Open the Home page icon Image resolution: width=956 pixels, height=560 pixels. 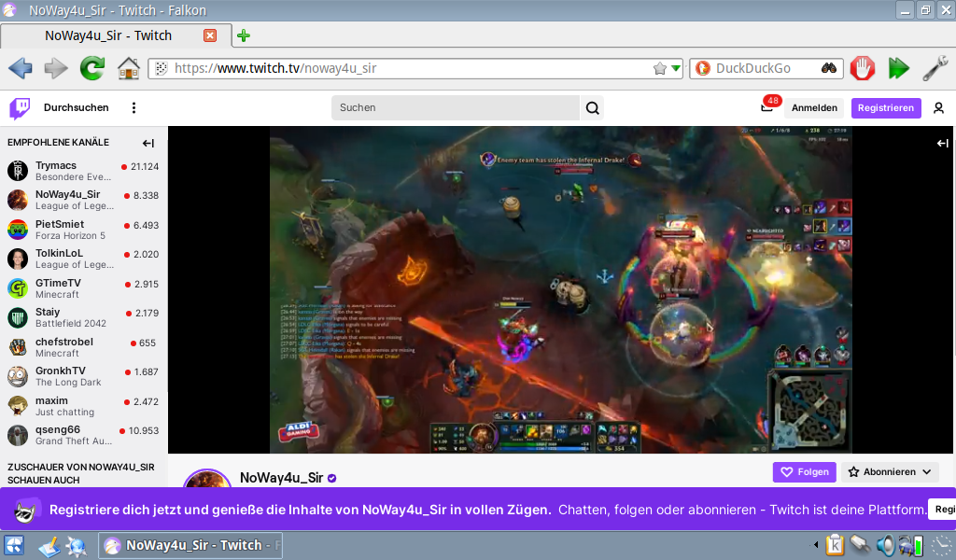coord(129,68)
